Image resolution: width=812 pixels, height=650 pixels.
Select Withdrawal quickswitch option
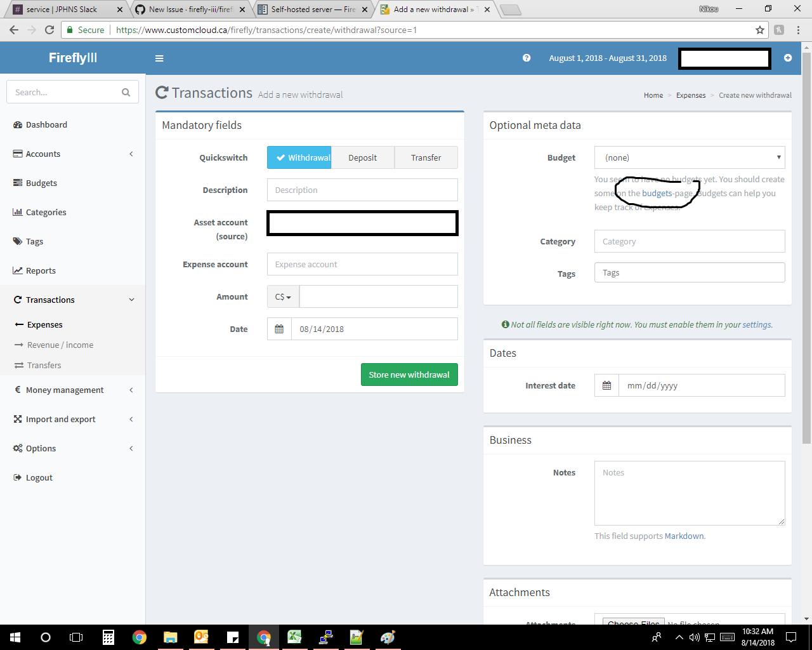[x=299, y=157]
